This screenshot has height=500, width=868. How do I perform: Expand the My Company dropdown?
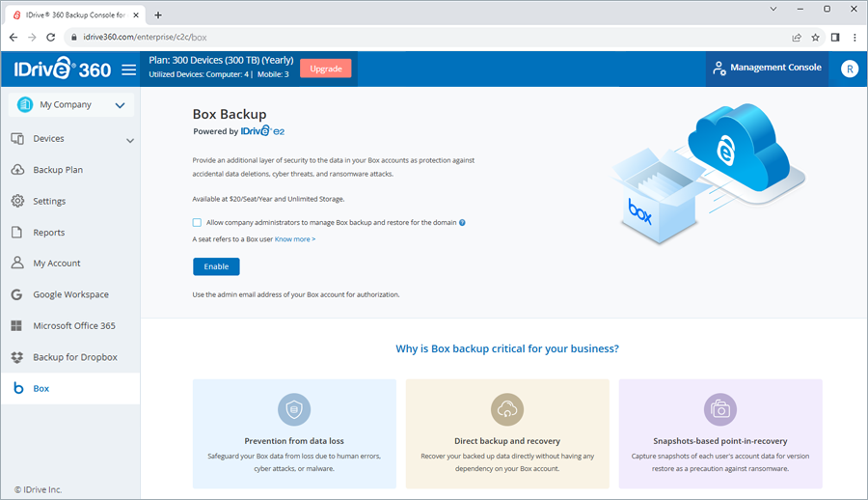[120, 105]
